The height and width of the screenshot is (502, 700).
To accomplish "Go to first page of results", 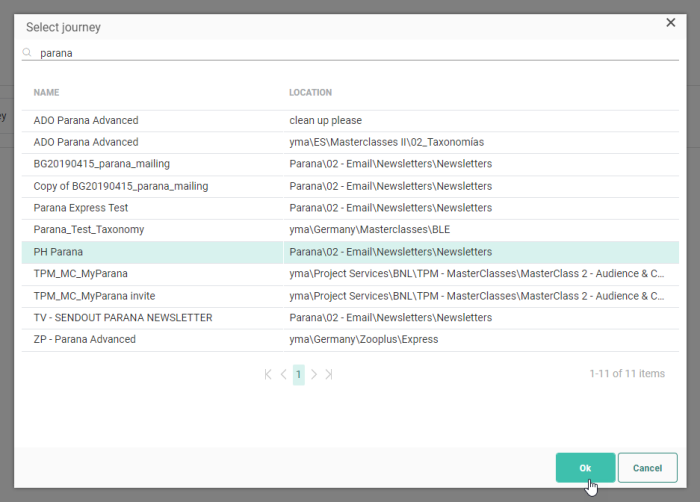I will click(x=268, y=374).
